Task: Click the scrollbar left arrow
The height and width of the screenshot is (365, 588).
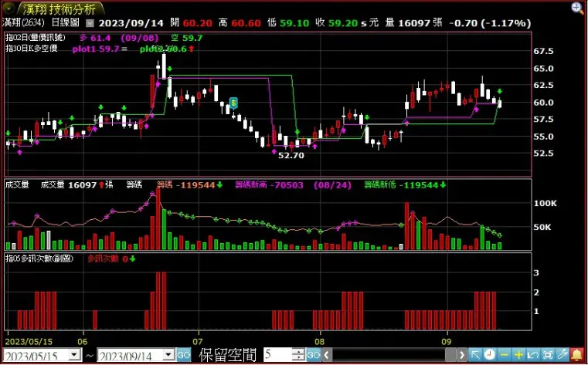Action: click(x=327, y=355)
